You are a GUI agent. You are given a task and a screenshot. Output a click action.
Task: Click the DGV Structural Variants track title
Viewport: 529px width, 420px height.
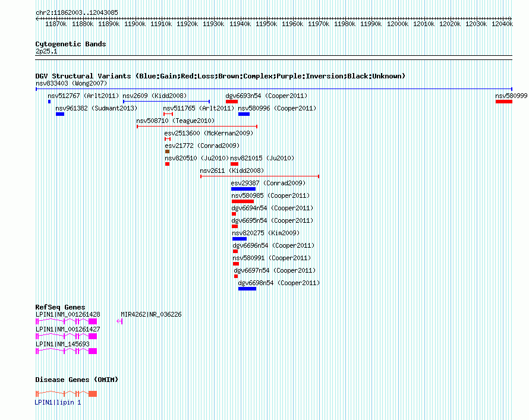point(220,76)
